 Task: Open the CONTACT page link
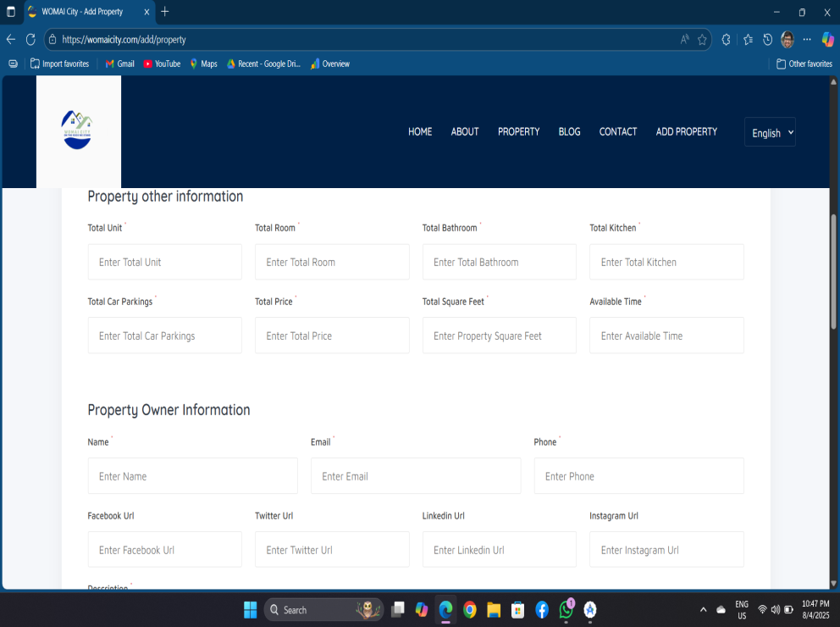tap(617, 131)
